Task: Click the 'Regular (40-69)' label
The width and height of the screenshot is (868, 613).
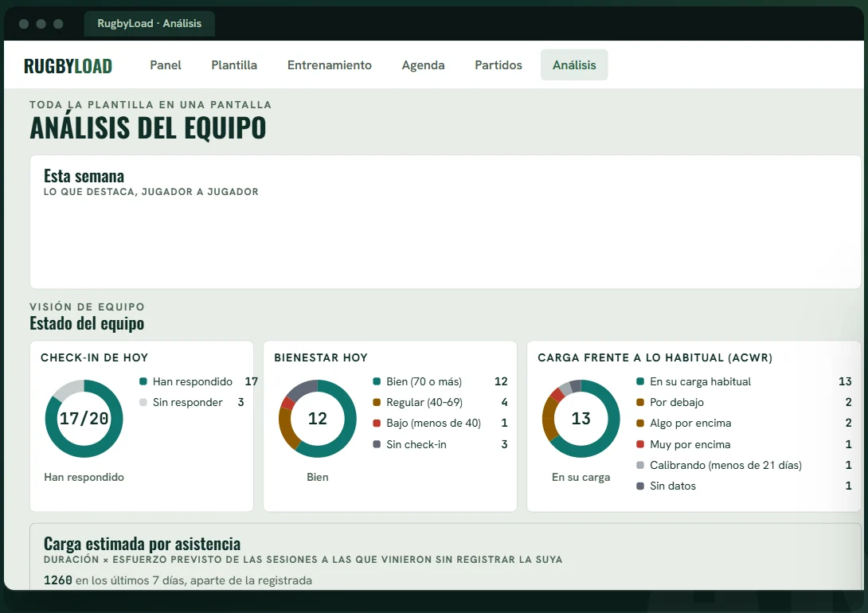Action: (x=424, y=402)
